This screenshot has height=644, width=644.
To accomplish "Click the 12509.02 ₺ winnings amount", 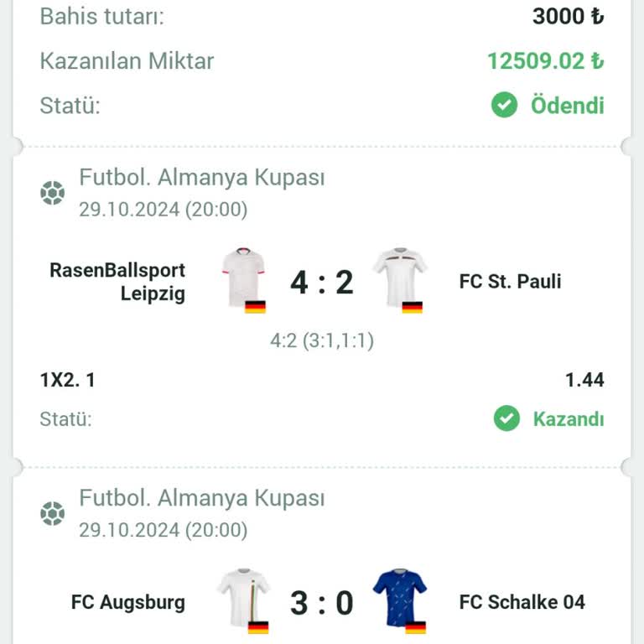I will (x=545, y=61).
